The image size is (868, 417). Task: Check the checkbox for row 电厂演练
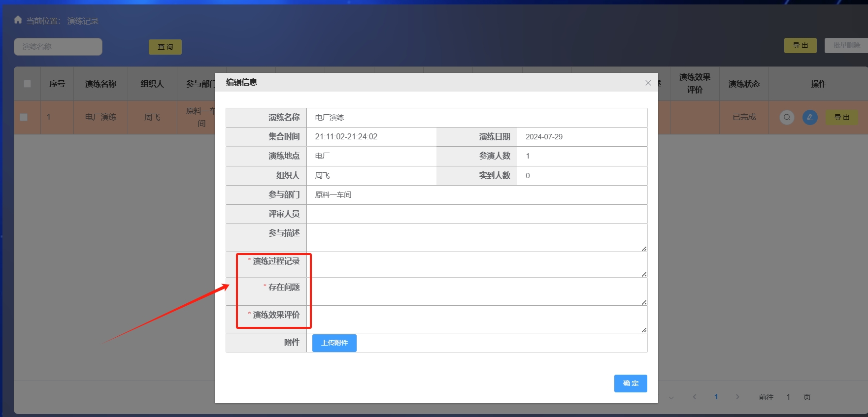coord(24,117)
